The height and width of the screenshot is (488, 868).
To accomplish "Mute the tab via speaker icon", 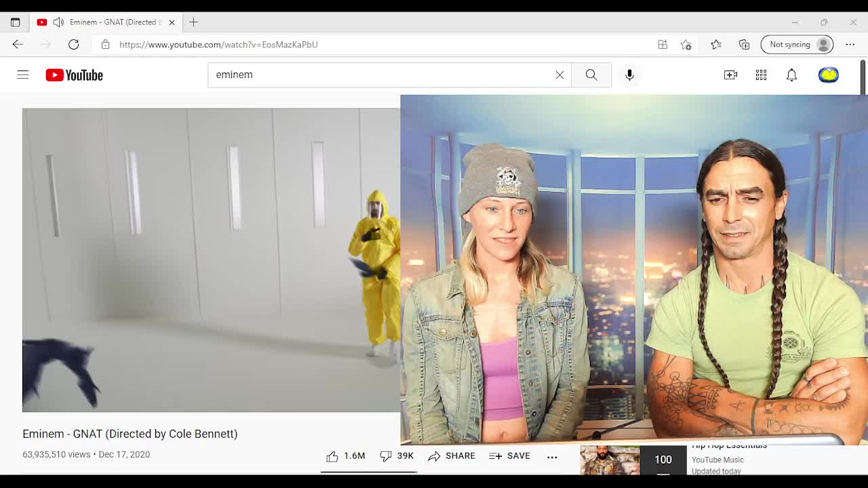I will pos(58,22).
